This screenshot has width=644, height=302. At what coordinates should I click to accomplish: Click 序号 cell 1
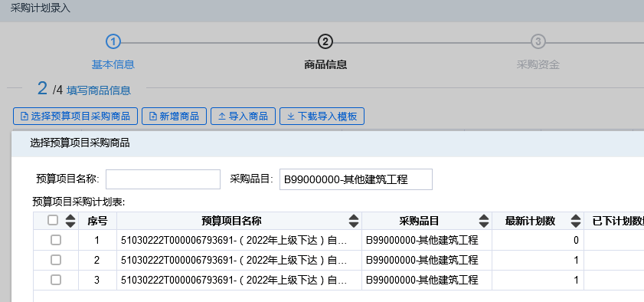click(x=97, y=240)
